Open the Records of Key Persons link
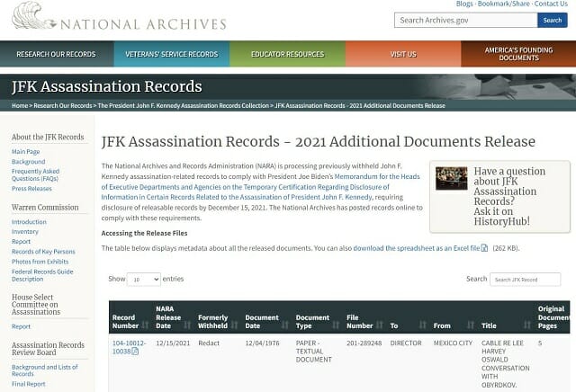The height and width of the screenshot is (392, 576). (x=43, y=252)
